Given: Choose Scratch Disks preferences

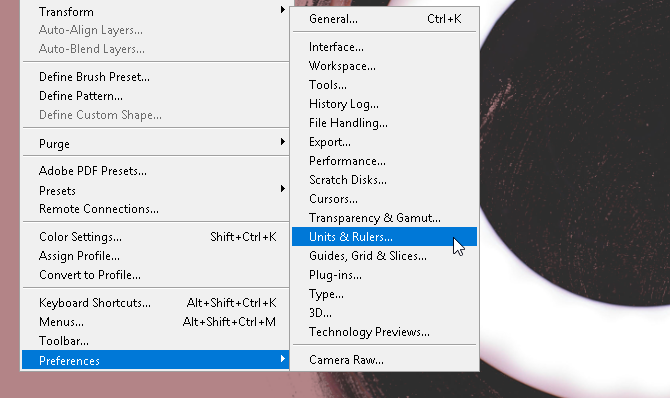Looking at the screenshot, I should coord(384,180).
